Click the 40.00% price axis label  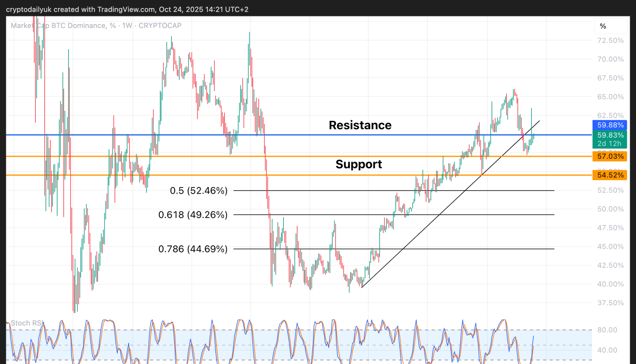pyautogui.click(x=610, y=284)
